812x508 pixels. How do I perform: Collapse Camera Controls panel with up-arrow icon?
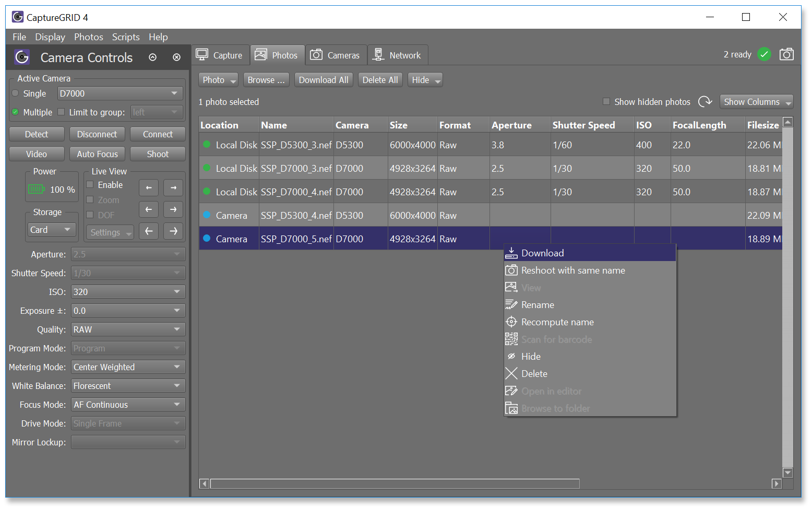click(152, 57)
